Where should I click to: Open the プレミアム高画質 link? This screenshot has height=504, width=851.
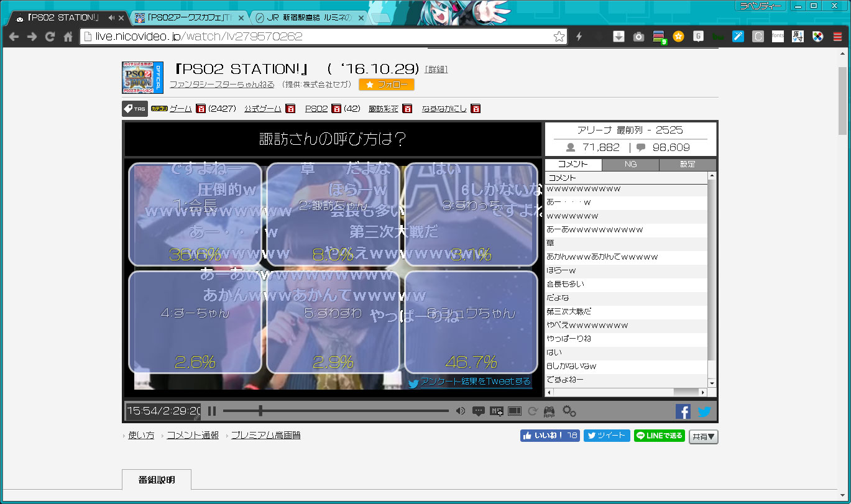tap(265, 436)
